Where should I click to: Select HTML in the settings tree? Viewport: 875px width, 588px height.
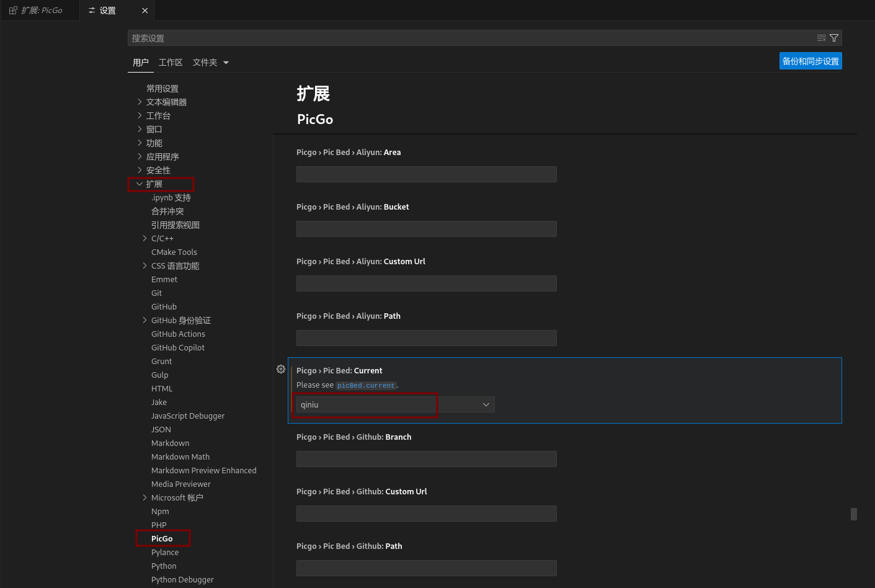coord(162,388)
